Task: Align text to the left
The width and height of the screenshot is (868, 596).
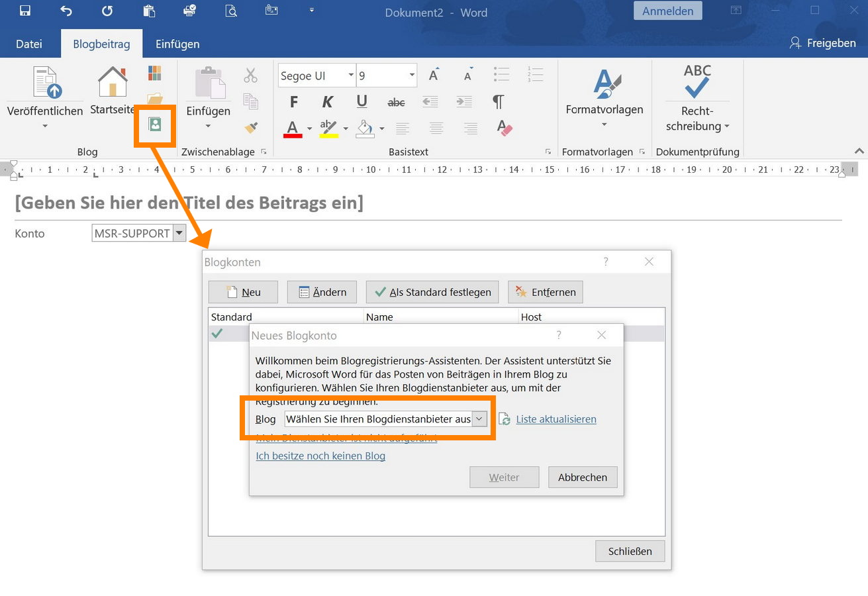Action: click(402, 128)
